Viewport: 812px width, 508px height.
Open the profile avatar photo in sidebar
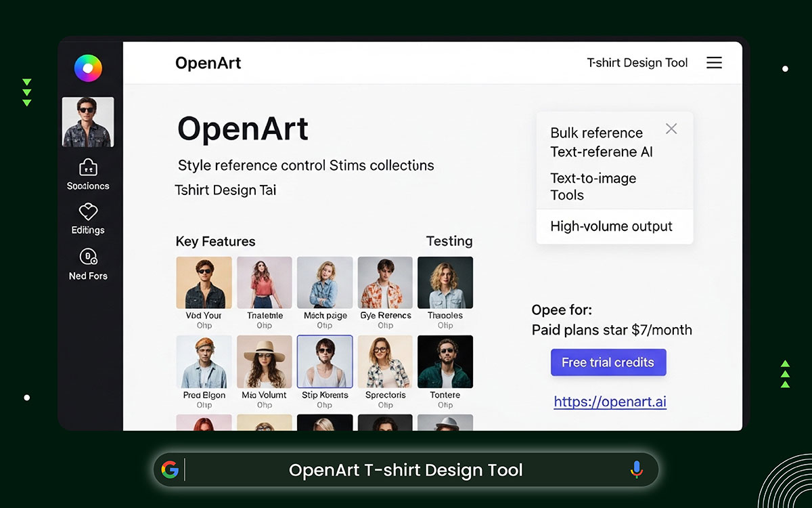pyautogui.click(x=87, y=122)
